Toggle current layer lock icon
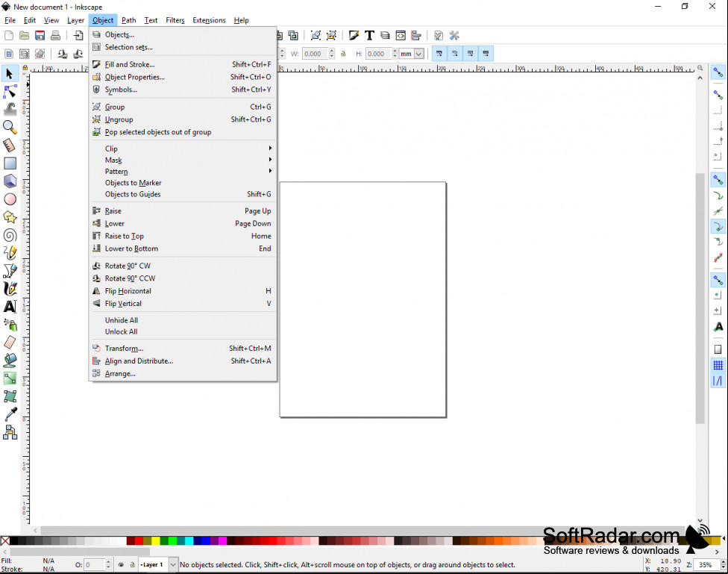The image size is (728, 574). pos(132,565)
